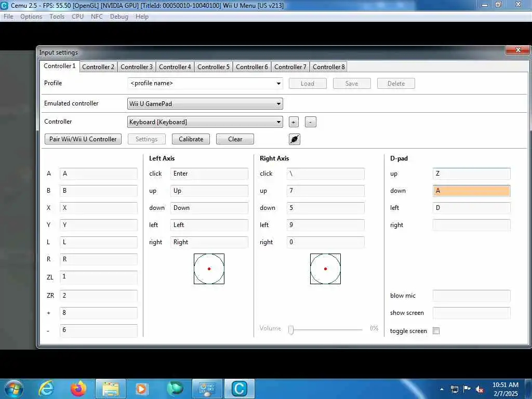Click the Clear button

pos(235,139)
